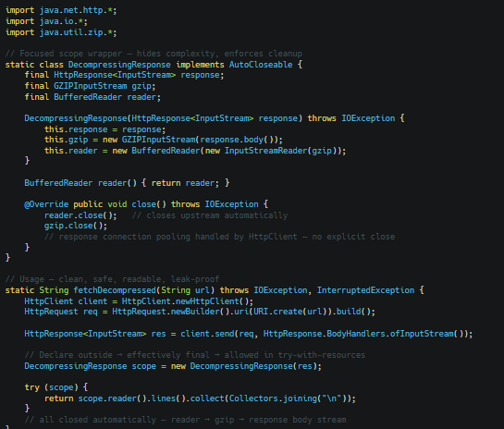The width and height of the screenshot is (504, 429).
Task: Click the 'Focused scope wrapper' comment
Action: [154, 54]
